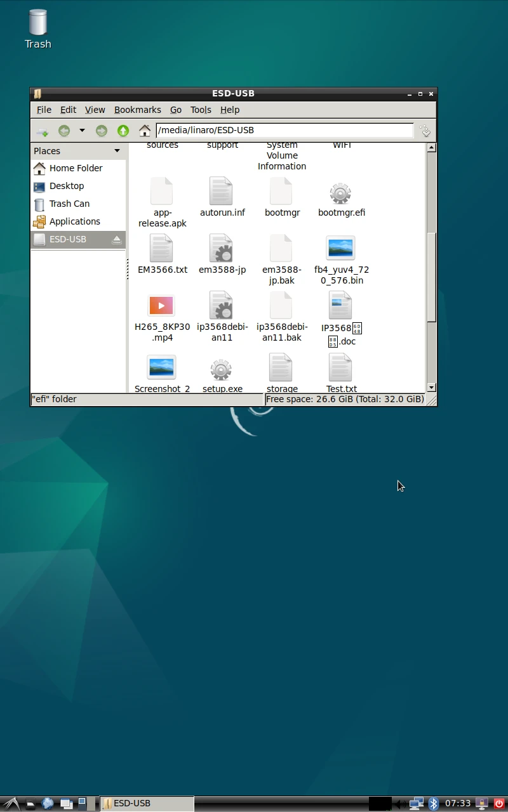Screen dimensions: 508x812
Task: Open the Bluetooth tray icon
Action: [x=434, y=804]
